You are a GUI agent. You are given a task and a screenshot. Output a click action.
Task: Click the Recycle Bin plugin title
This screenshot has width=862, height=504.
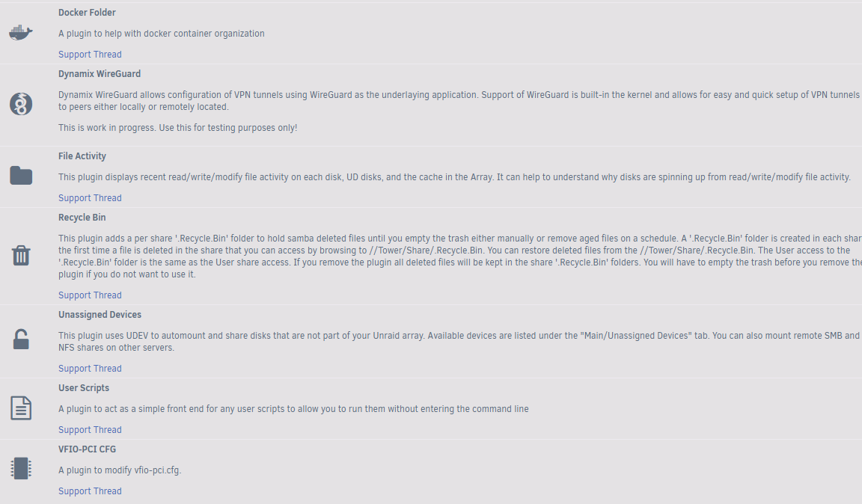coord(82,218)
